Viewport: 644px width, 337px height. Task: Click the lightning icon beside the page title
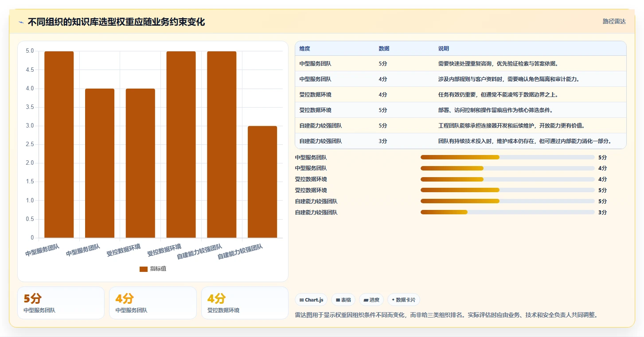click(21, 22)
